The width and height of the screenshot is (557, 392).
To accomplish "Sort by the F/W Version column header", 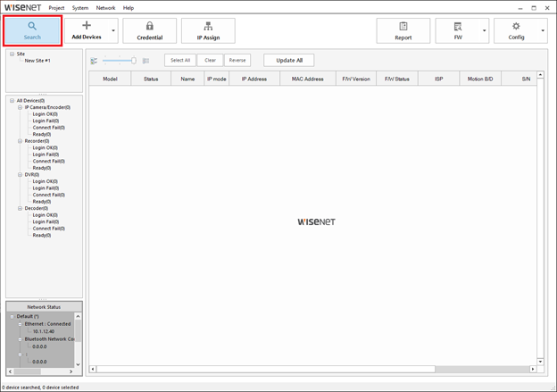I will [x=356, y=79].
